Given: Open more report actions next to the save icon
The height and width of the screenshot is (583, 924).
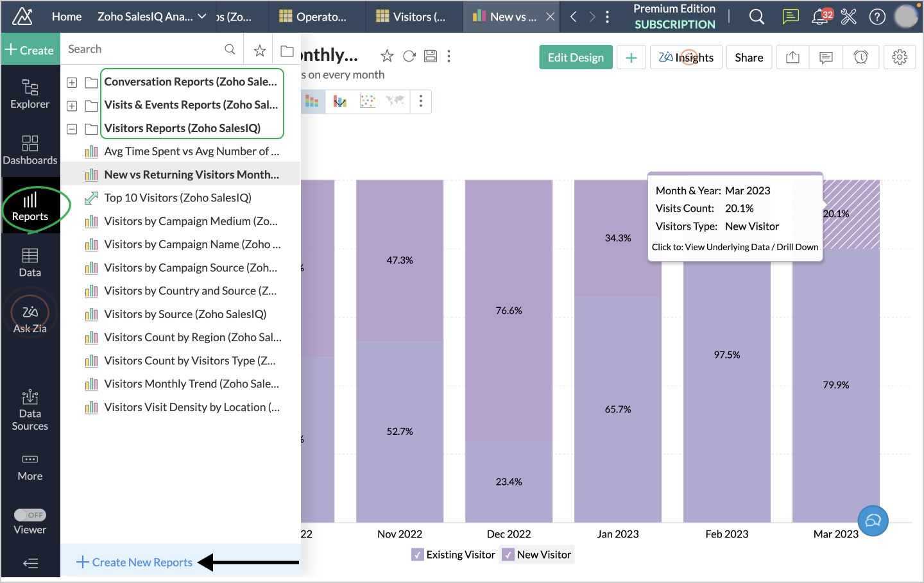Looking at the screenshot, I should tap(449, 56).
